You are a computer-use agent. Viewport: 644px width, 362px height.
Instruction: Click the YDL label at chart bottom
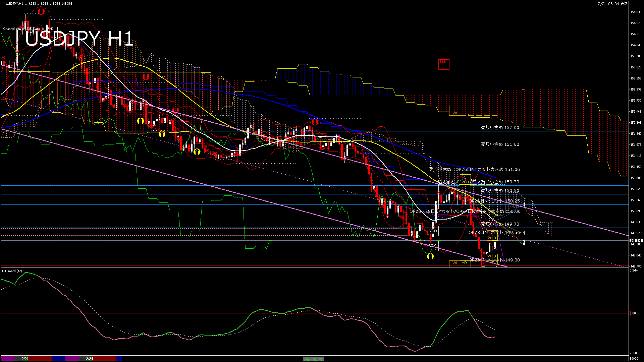(465, 263)
